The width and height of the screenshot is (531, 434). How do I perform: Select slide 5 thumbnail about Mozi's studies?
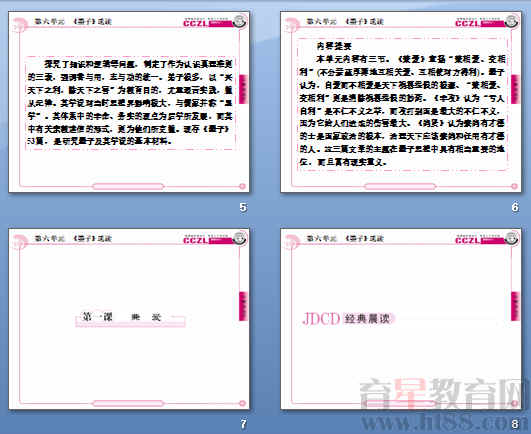(x=129, y=102)
